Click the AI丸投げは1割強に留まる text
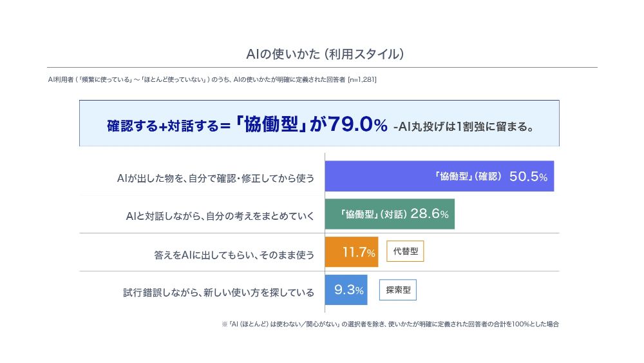 464,126
